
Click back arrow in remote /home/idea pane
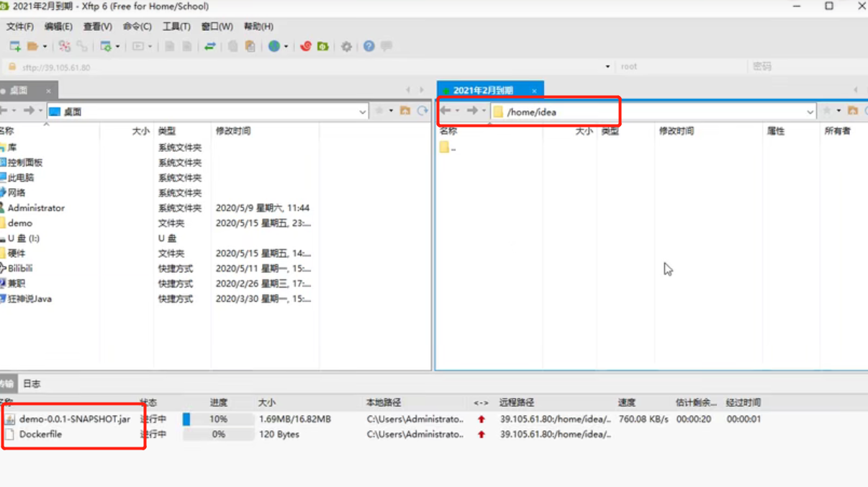coord(446,111)
